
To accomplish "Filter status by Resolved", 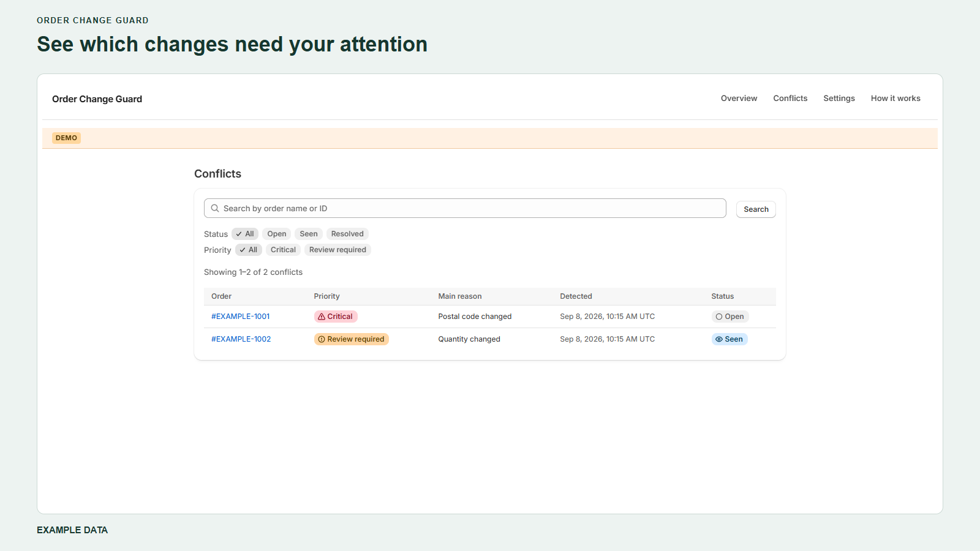I will pyautogui.click(x=347, y=234).
